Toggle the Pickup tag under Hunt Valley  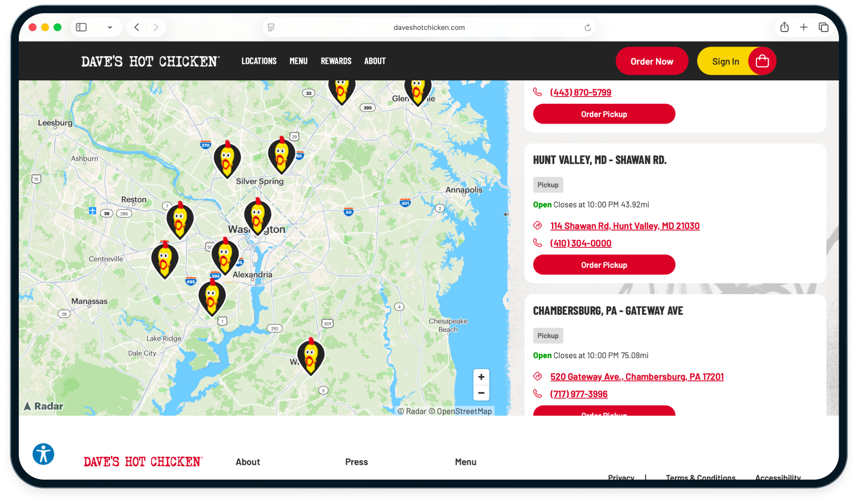pyautogui.click(x=548, y=185)
